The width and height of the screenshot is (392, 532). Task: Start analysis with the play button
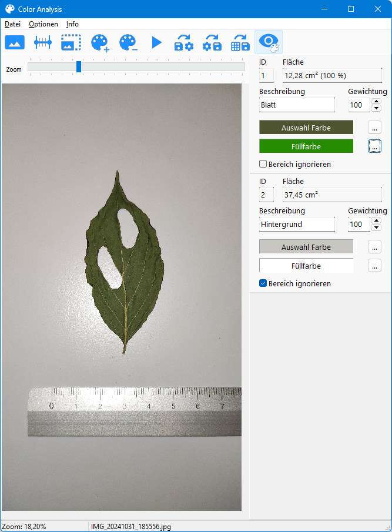click(156, 42)
